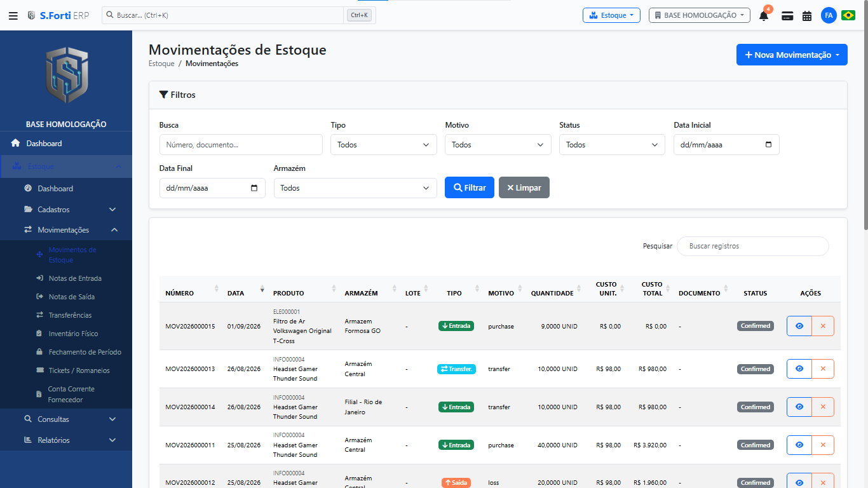This screenshot has height=488, width=868.
Task: Expand the Relatórios sidebar section
Action: click(x=66, y=440)
